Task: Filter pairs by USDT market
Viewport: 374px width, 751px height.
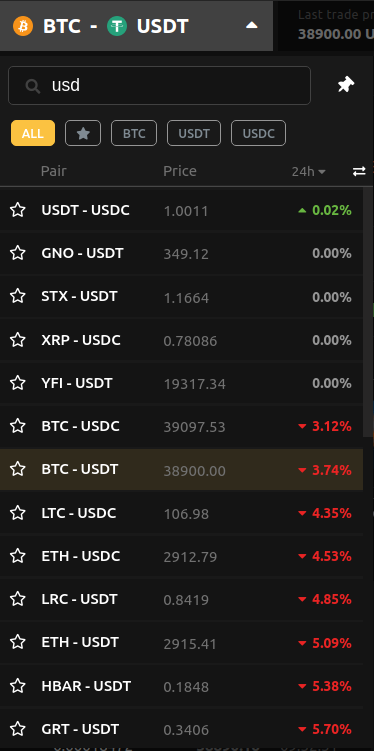Action: (194, 133)
